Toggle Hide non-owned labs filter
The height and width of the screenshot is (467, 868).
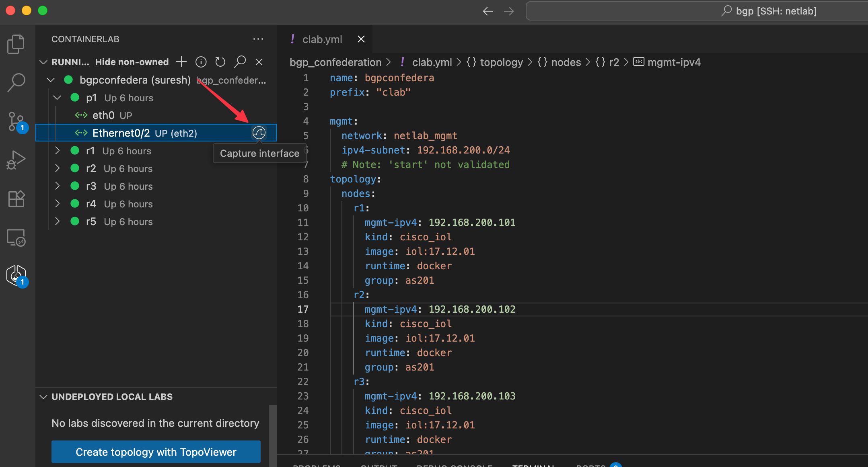(x=132, y=62)
